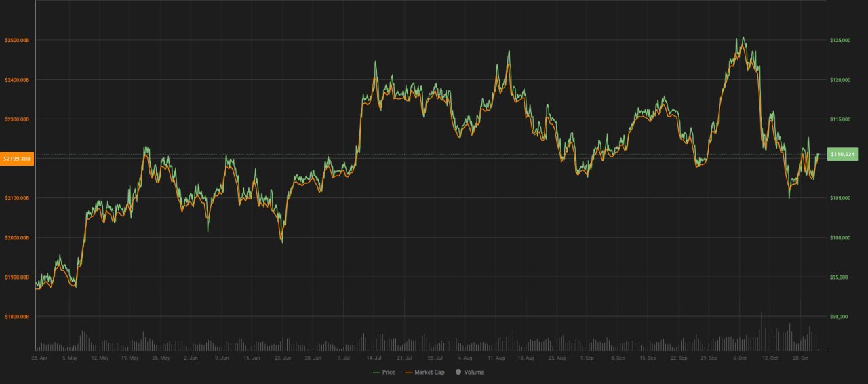
Task: Click the 28. Apr start date label
Action: (x=39, y=357)
